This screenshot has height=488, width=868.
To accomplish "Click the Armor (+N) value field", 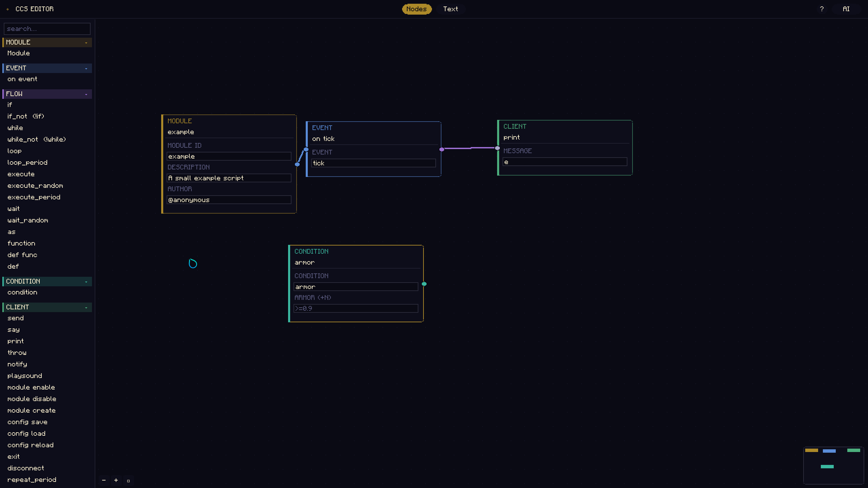I will 356,308.
